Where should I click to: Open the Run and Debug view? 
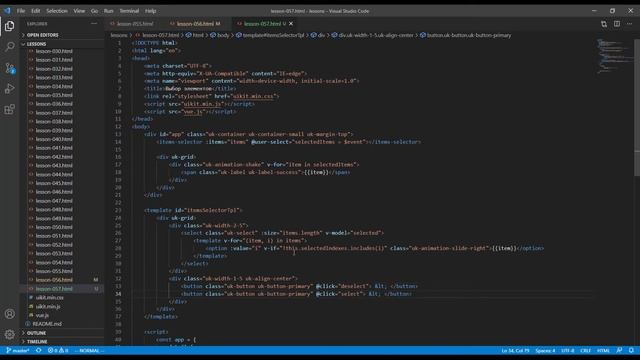click(x=9, y=89)
